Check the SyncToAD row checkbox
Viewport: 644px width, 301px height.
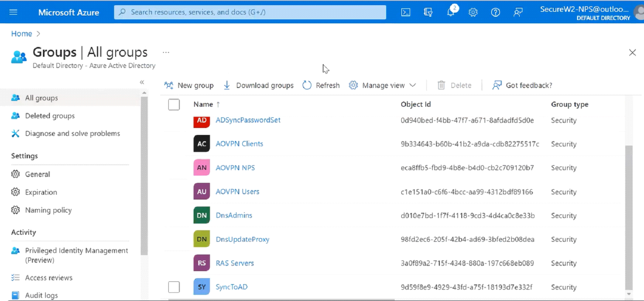(x=174, y=287)
